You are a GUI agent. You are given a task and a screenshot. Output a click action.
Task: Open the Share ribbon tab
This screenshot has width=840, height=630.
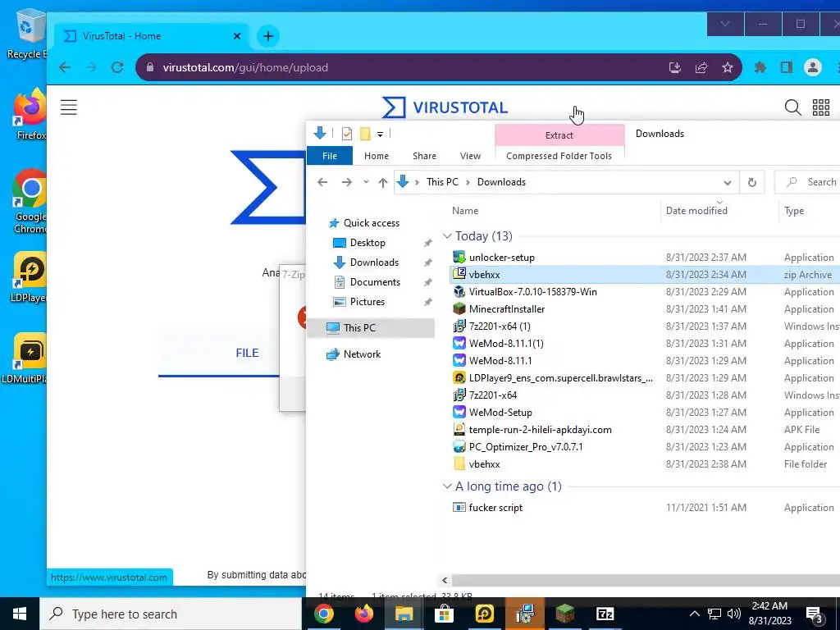click(x=424, y=156)
